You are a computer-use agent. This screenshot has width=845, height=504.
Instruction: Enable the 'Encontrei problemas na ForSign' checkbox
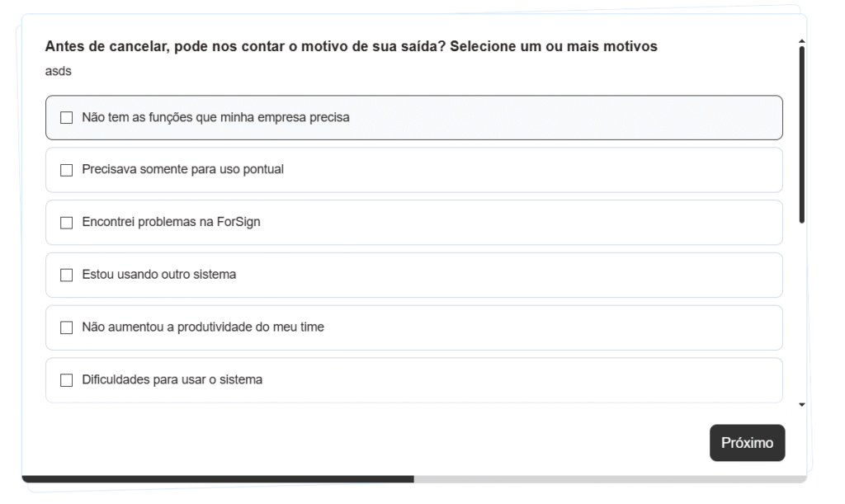[67, 223]
